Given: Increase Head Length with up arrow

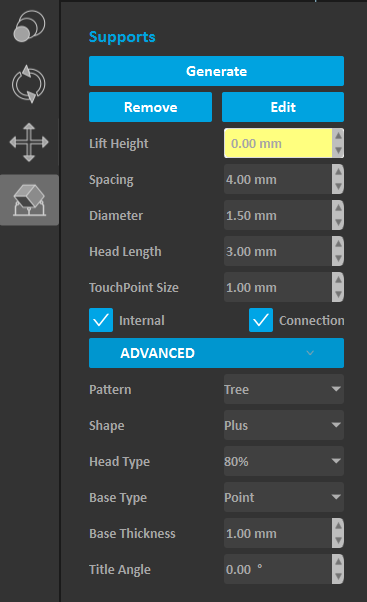Looking at the screenshot, I should (x=338, y=244).
